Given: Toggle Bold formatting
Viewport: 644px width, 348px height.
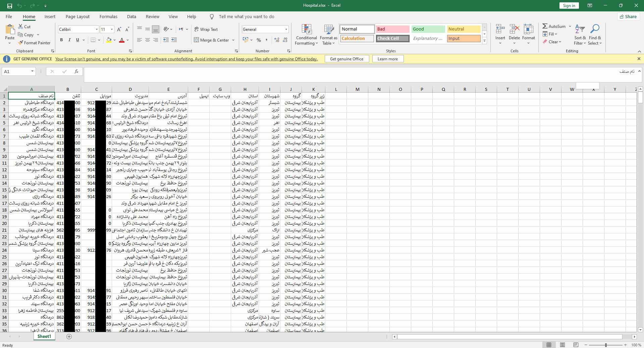Looking at the screenshot, I should (x=61, y=40).
